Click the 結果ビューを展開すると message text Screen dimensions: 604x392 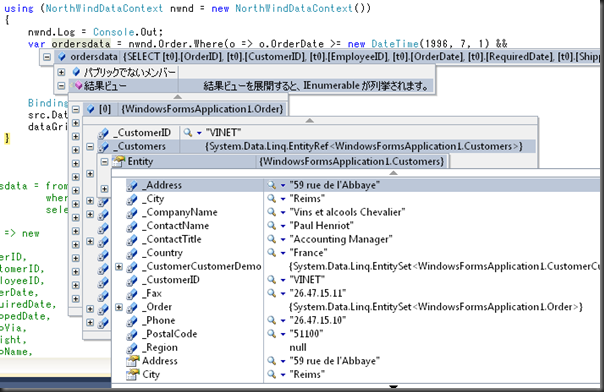[x=316, y=85]
